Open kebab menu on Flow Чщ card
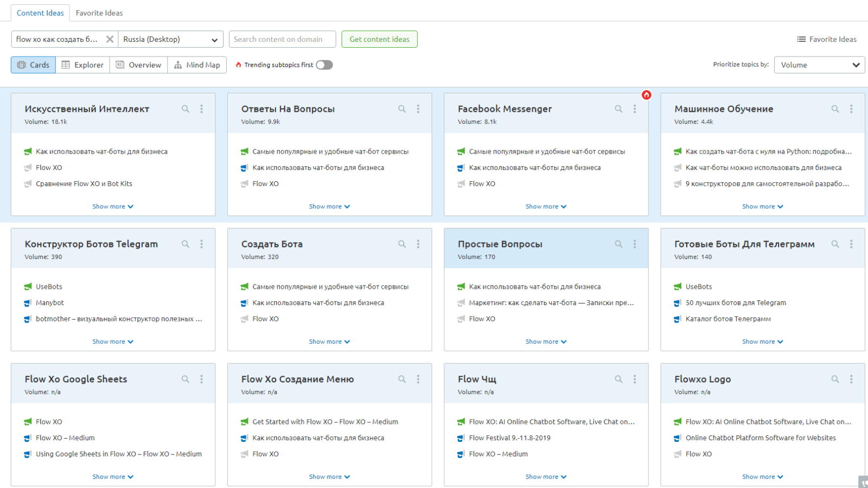 [x=635, y=379]
